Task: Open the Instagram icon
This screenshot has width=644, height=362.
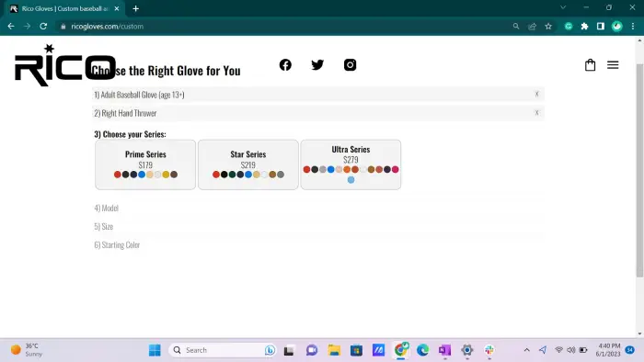Action: tap(350, 65)
